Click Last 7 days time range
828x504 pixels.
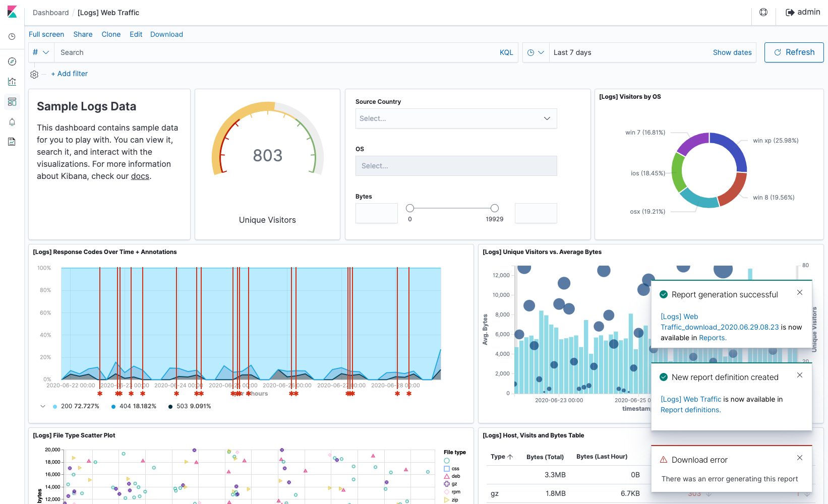click(x=572, y=52)
